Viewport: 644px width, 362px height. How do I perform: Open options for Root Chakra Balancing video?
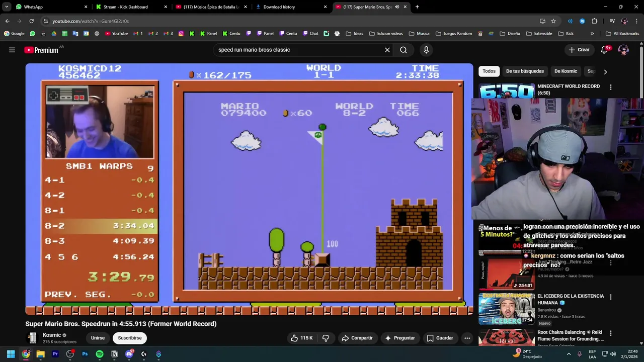coord(611,333)
